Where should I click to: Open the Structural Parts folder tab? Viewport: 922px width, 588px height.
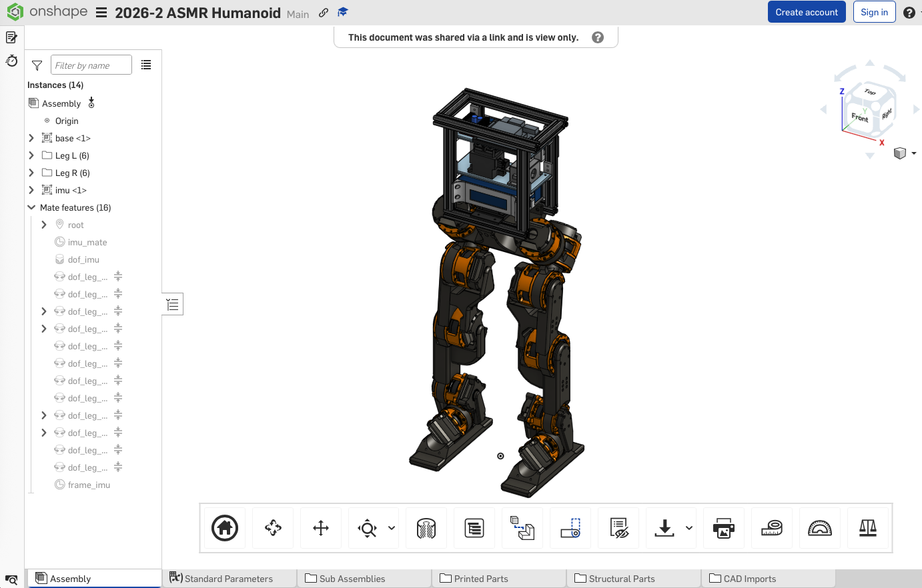coord(634,579)
